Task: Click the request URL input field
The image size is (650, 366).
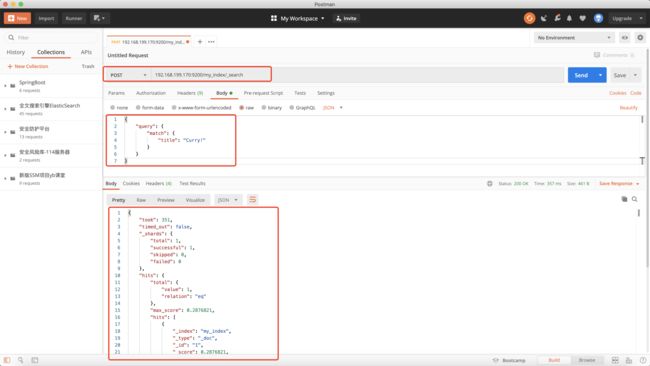Action: tap(357, 75)
